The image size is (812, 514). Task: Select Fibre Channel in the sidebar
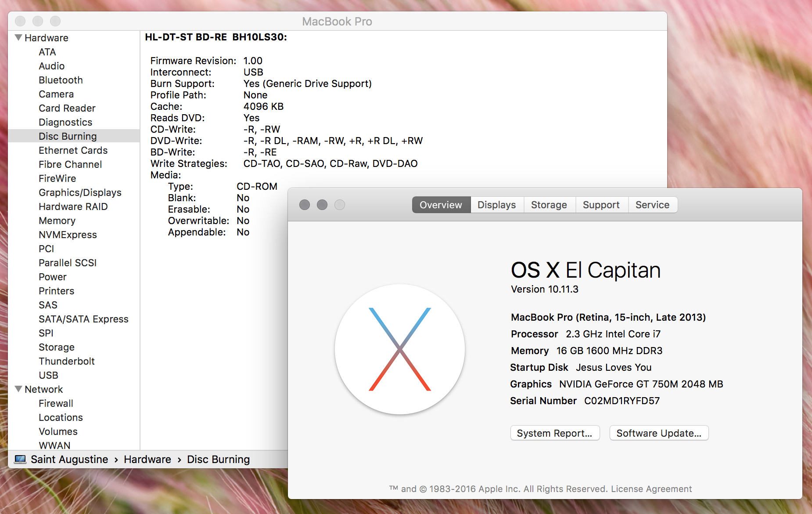tap(70, 164)
